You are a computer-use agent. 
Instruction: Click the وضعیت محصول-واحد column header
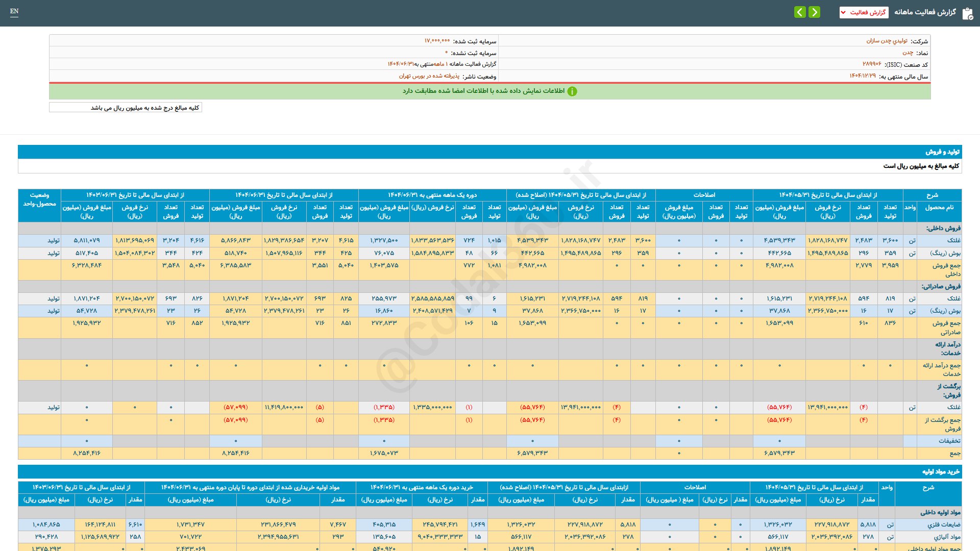39,199
